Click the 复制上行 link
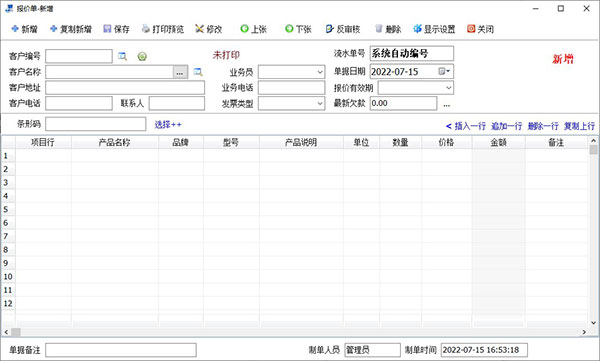 579,126
